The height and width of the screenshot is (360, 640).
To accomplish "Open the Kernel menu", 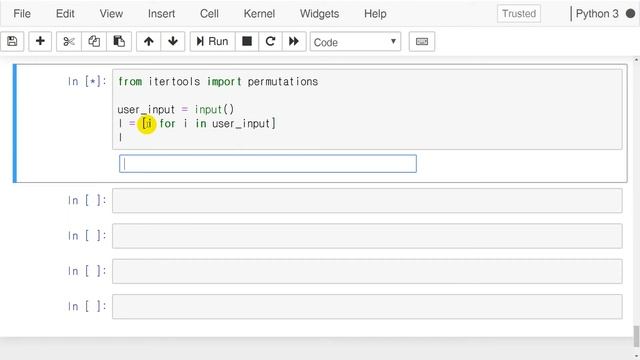I will pyautogui.click(x=259, y=13).
